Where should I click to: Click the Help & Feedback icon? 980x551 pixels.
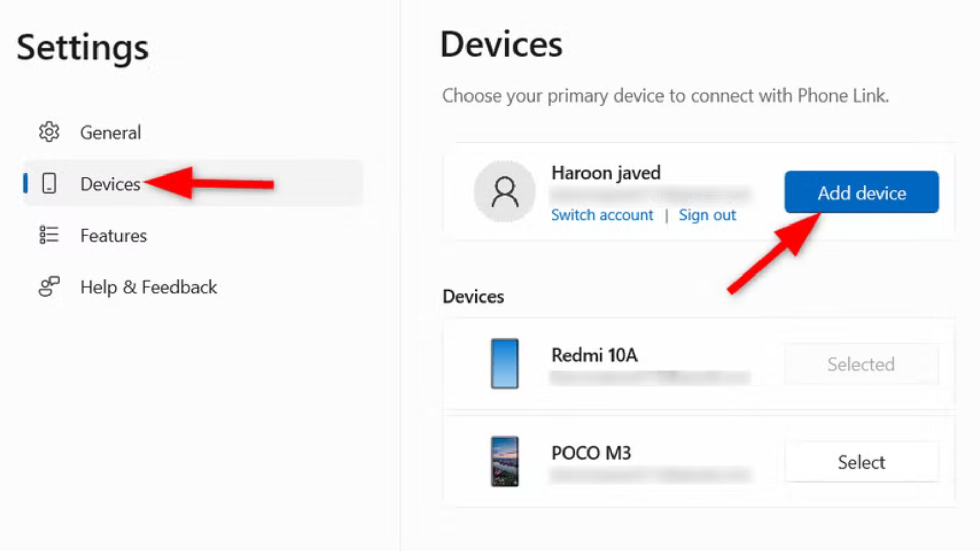click(47, 287)
